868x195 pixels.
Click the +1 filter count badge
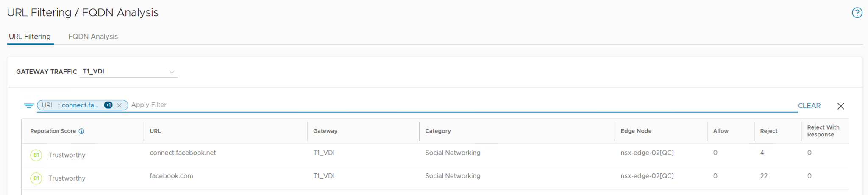[108, 105]
